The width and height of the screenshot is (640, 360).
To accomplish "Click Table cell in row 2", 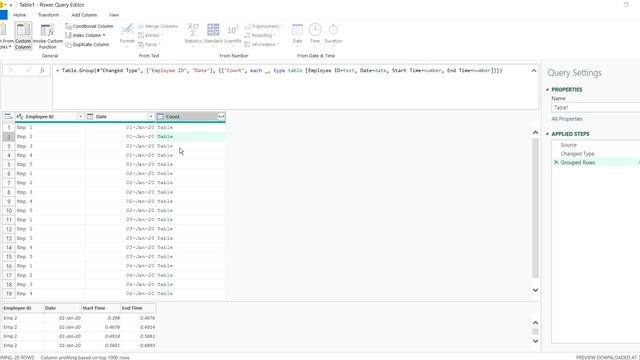I will pos(190,137).
